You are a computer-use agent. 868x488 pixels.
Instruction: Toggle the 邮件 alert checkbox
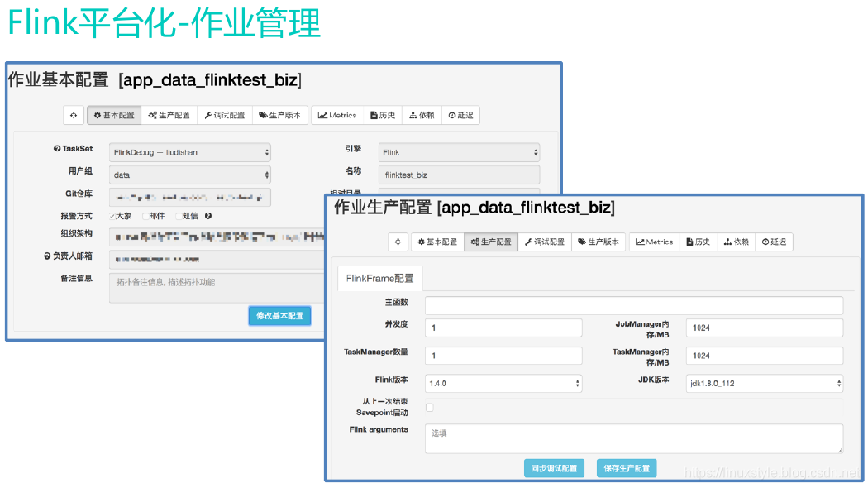[145, 216]
